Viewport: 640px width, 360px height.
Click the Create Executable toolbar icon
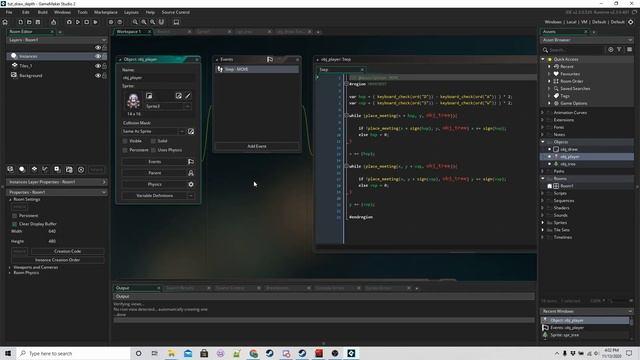click(53, 22)
